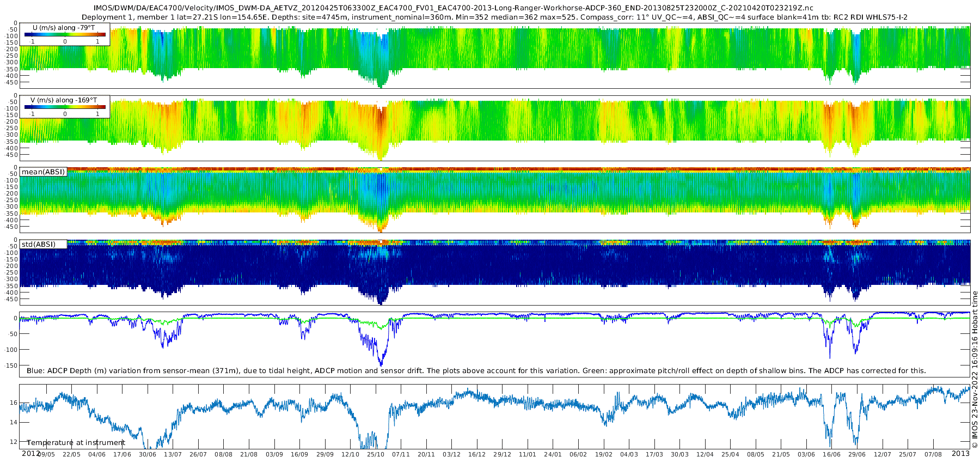Click the '13/07' date tick label
This screenshot has width=980, height=463.
(173, 454)
